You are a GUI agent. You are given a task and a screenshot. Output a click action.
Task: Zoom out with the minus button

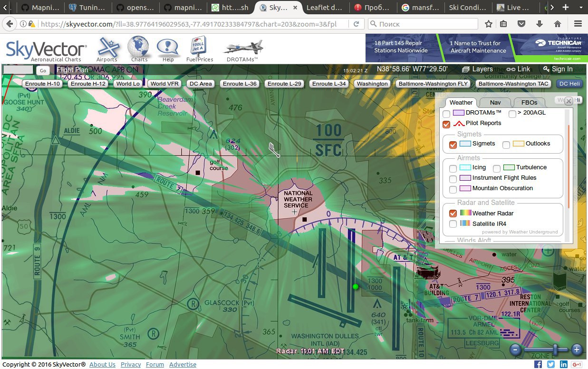(515, 350)
